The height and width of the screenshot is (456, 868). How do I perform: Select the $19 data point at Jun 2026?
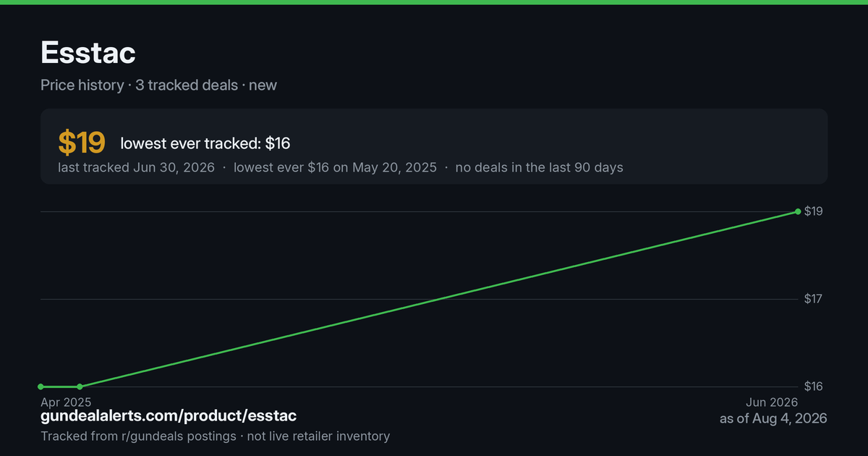click(x=798, y=211)
